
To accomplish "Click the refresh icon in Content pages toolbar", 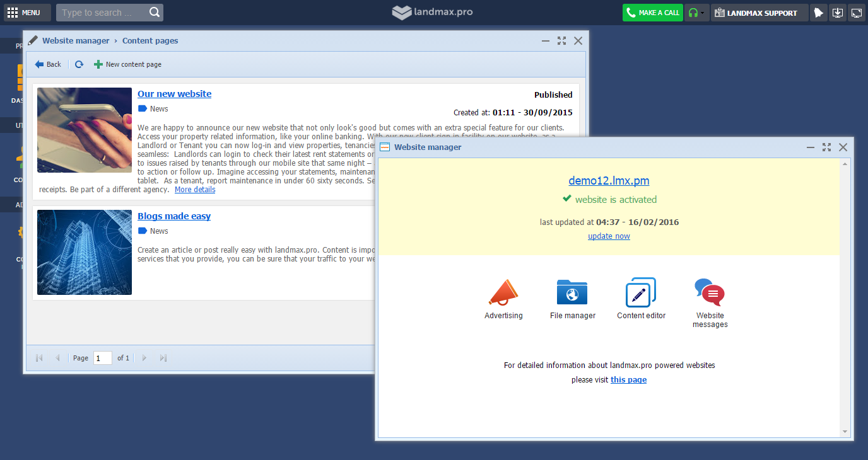I will pyautogui.click(x=79, y=64).
